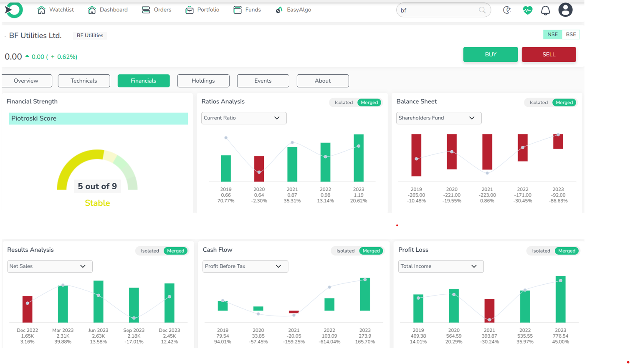
Task: Click the 2023 Current Ratio bar
Action: pyautogui.click(x=359, y=158)
